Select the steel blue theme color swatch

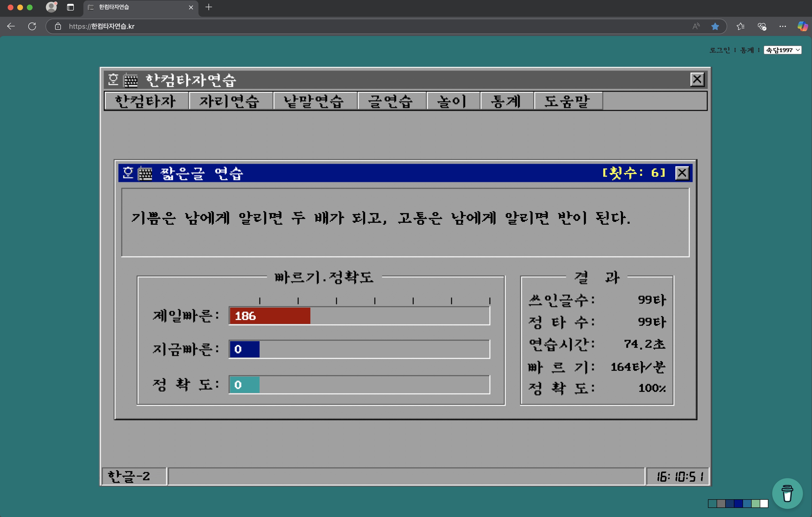coord(747,504)
